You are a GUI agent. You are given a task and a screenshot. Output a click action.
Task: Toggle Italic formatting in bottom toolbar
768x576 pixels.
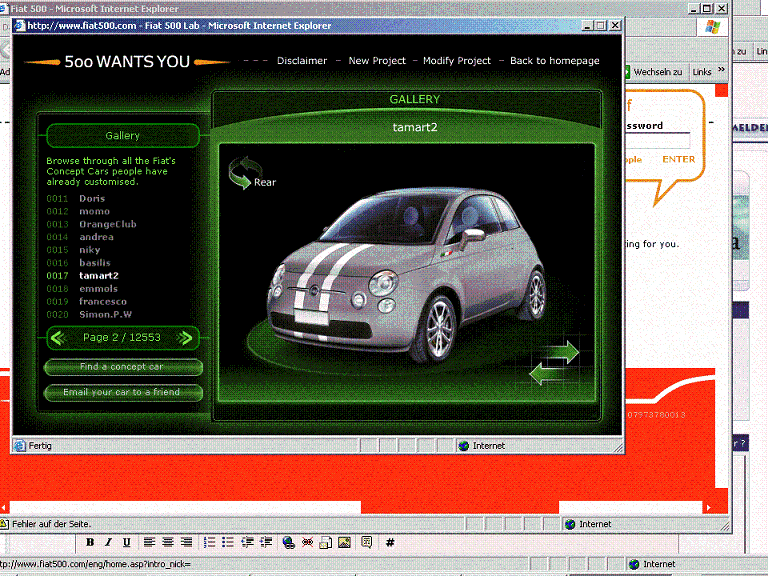(x=108, y=542)
